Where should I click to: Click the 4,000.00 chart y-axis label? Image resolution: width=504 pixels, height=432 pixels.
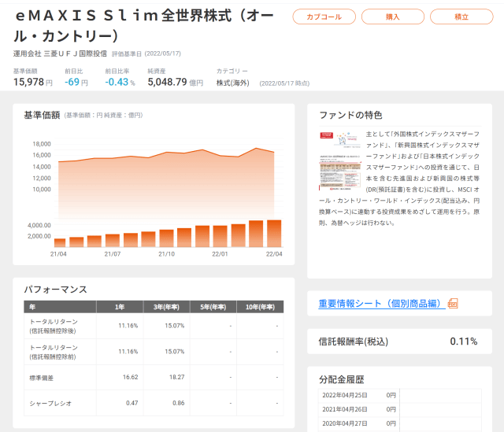coord(39,225)
